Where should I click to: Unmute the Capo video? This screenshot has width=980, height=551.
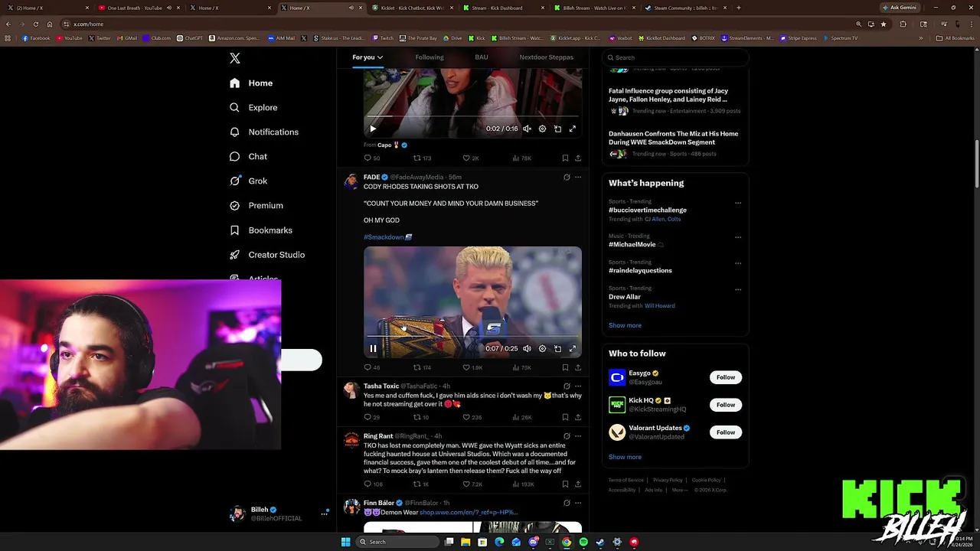(x=527, y=129)
